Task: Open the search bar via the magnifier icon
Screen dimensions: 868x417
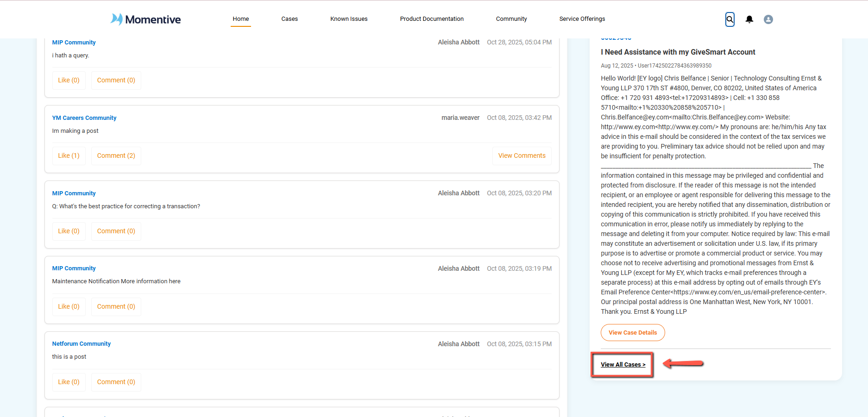Action: point(730,19)
